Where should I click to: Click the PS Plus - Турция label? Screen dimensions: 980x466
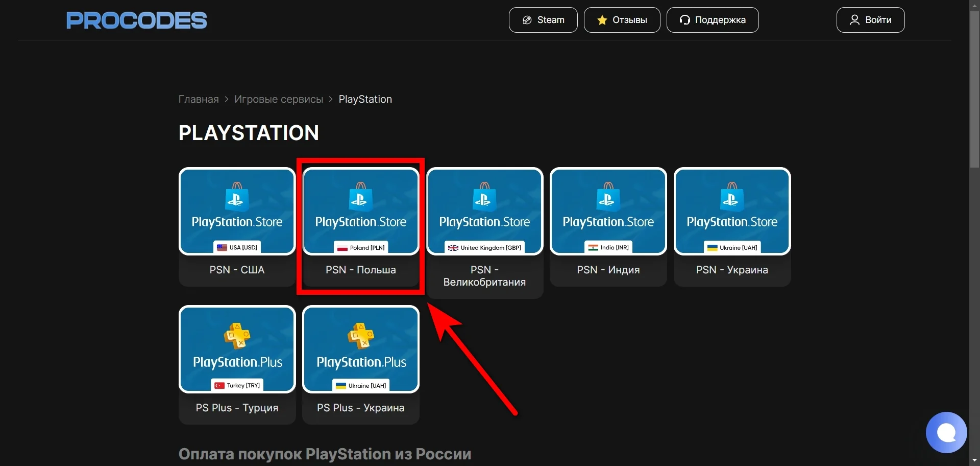237,408
